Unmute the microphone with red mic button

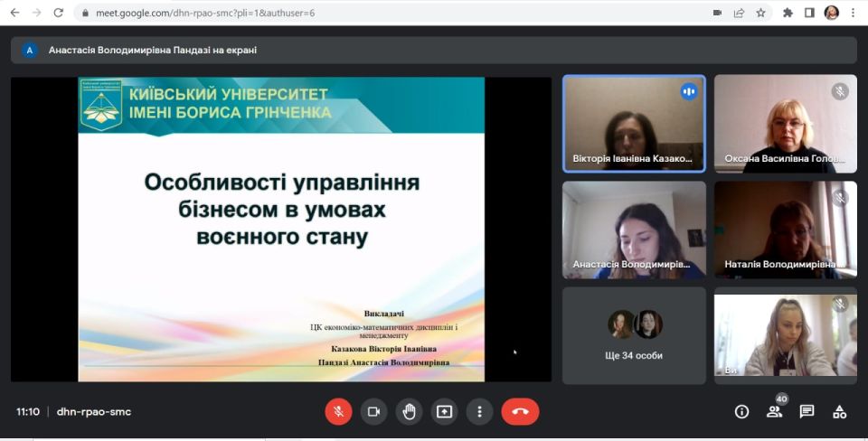[x=338, y=412]
